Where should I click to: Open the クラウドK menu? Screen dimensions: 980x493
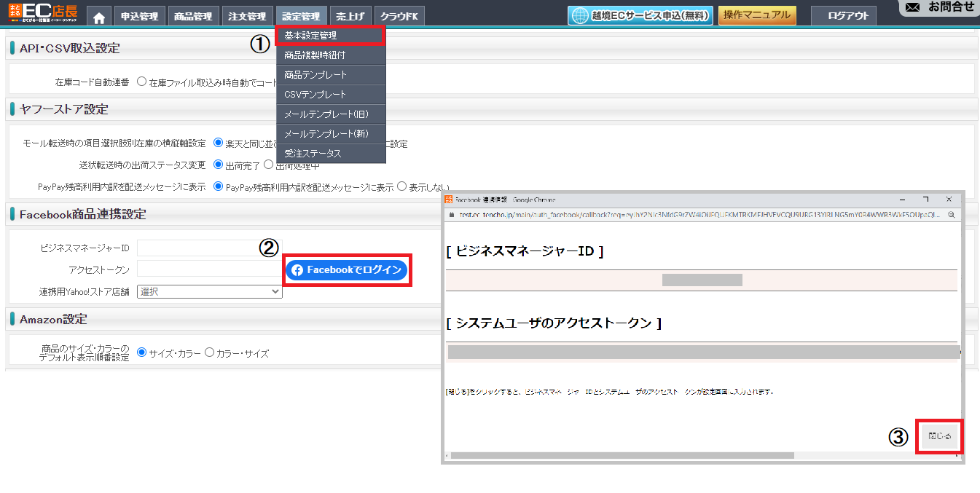[x=399, y=16]
